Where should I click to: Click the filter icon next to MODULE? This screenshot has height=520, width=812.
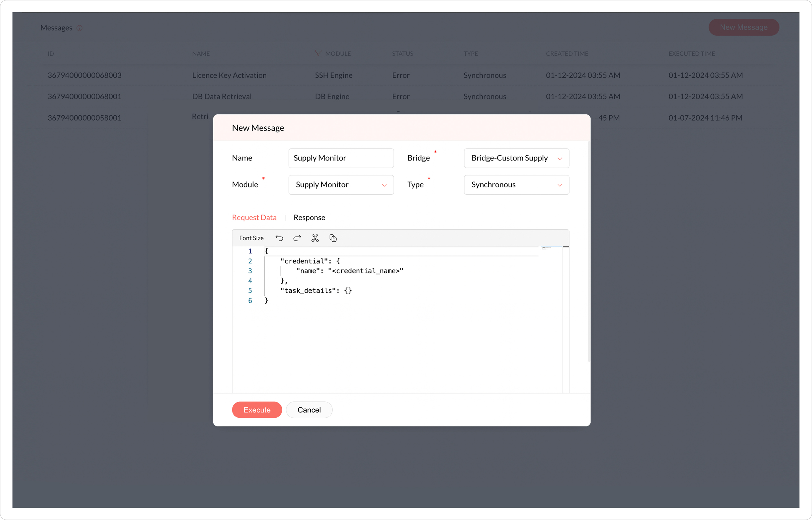[318, 53]
